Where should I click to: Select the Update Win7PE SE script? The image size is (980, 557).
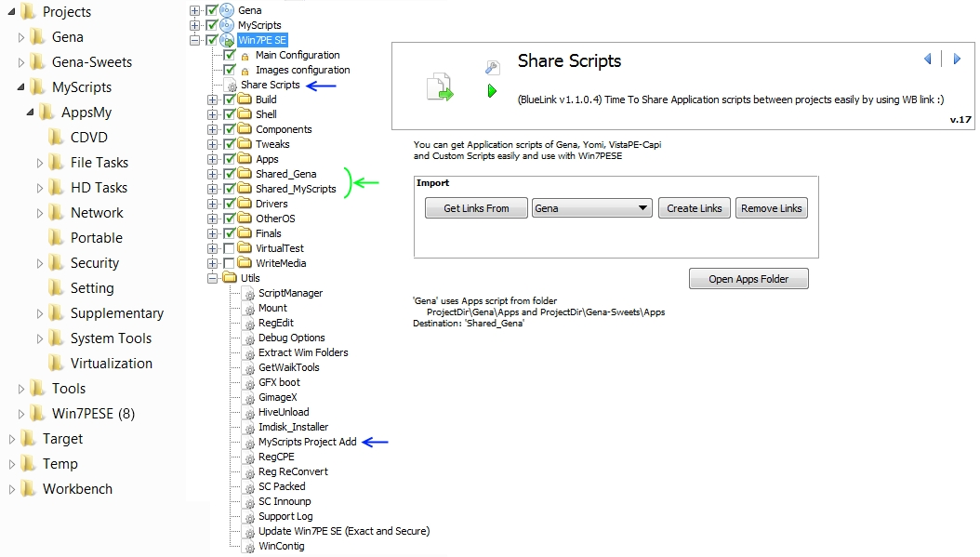[x=344, y=531]
